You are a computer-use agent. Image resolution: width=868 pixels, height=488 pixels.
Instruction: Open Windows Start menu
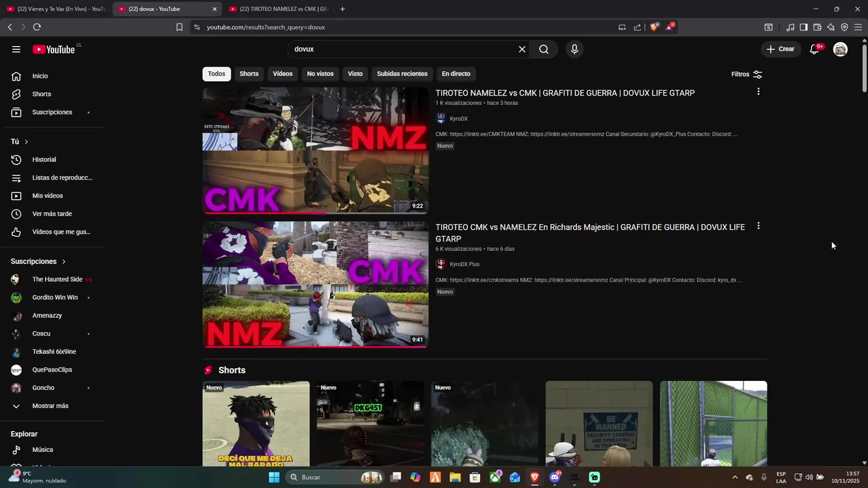click(x=274, y=477)
